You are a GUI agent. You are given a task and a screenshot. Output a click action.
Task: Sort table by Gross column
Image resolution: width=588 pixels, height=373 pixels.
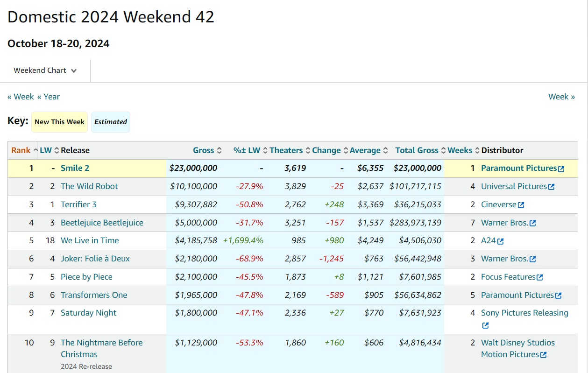point(204,150)
